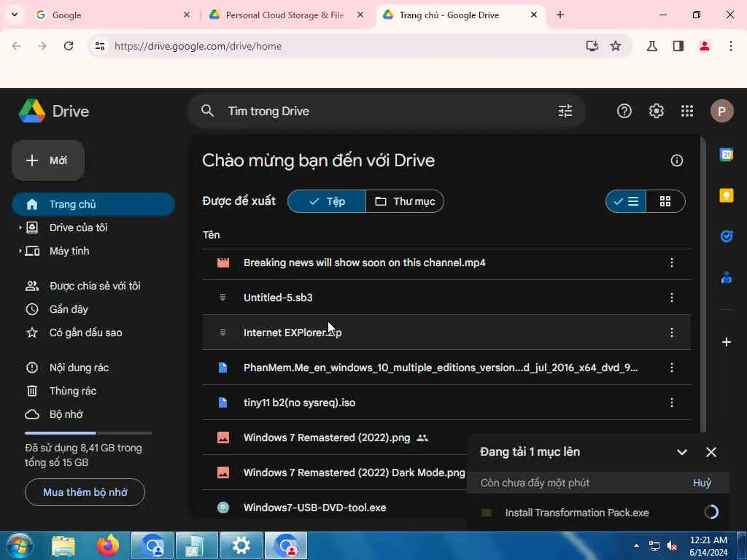Close the Google tab
Screen dimensions: 747x560
pyautogui.click(x=187, y=15)
